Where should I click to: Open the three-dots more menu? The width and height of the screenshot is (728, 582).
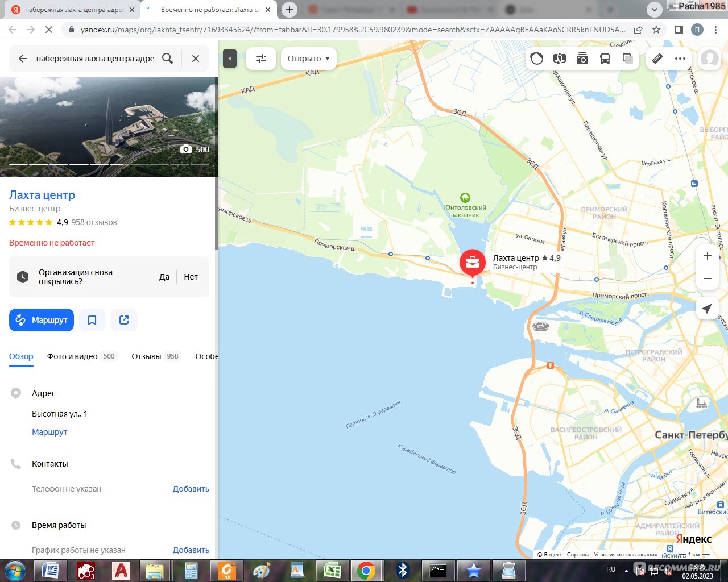point(680,58)
